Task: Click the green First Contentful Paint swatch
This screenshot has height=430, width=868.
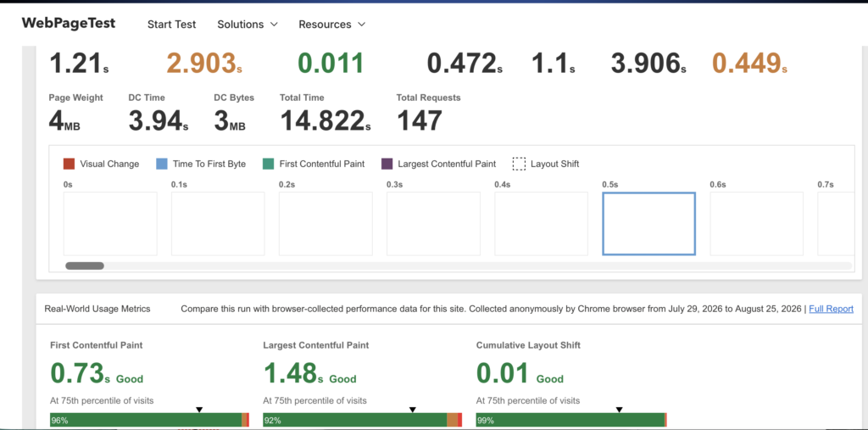Action: click(269, 164)
